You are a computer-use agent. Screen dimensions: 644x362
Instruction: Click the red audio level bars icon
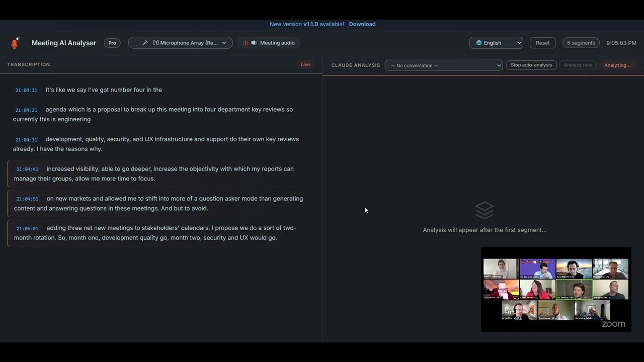coord(246,43)
